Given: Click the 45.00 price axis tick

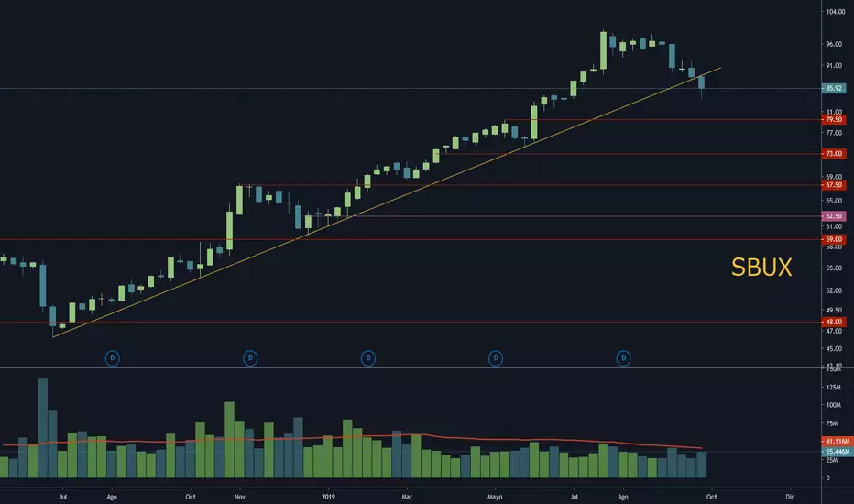Looking at the screenshot, I should click(834, 348).
